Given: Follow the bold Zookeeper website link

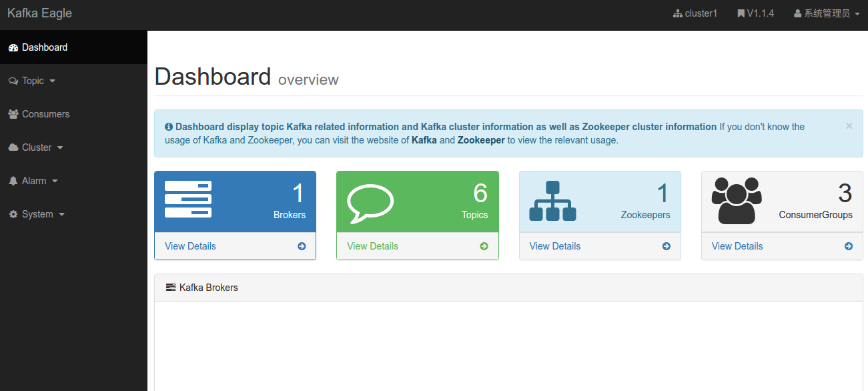Looking at the screenshot, I should tap(481, 140).
